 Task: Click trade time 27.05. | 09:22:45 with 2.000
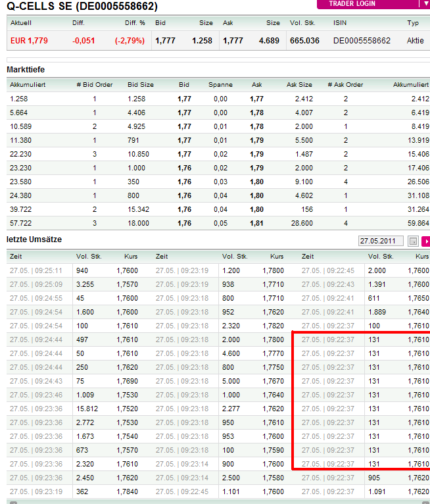point(328,270)
